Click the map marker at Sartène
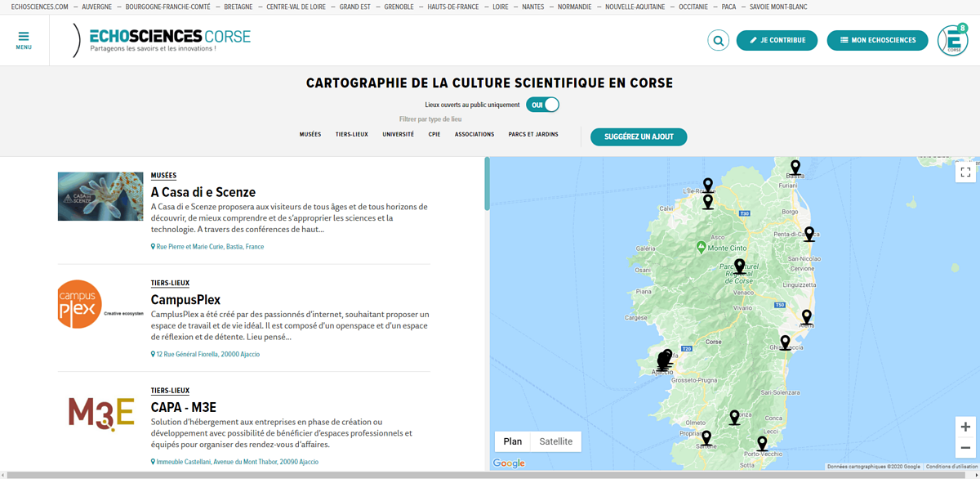 point(706,438)
